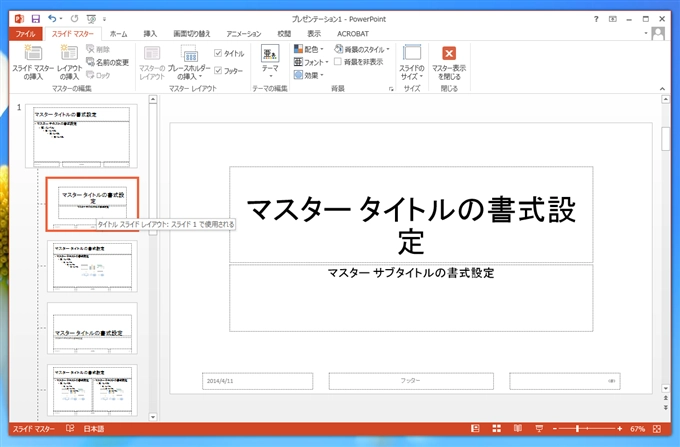Click zoom in plus button

[620, 429]
